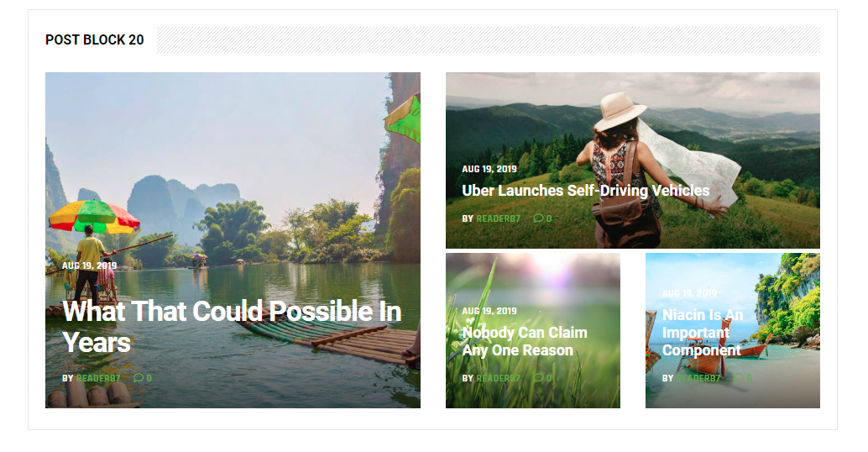This screenshot has height=452, width=868.
Task: Open "Uber Launches Self-Driving Vehicles" article
Action: point(585,191)
